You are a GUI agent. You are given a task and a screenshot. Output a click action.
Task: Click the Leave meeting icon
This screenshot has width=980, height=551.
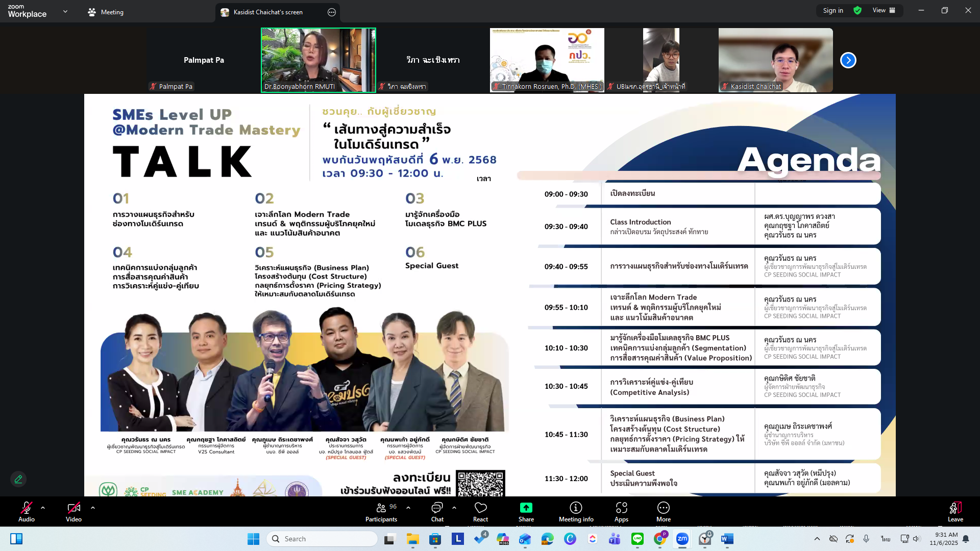coord(955,508)
